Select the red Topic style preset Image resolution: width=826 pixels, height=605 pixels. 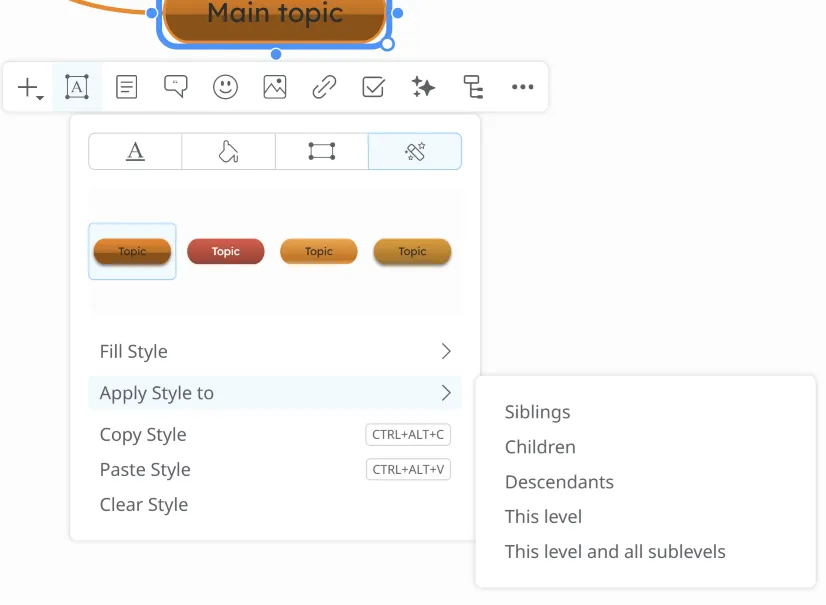226,252
